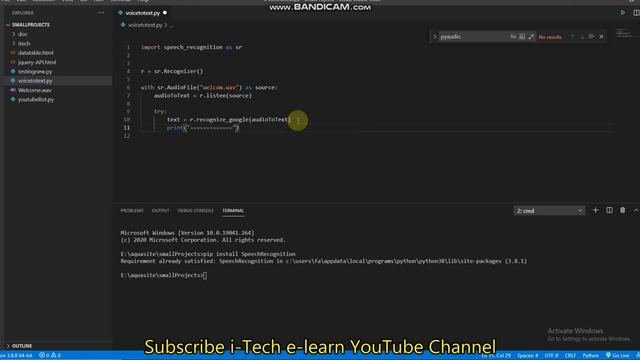The width and height of the screenshot is (640, 360).
Task: Switch to the Debug Console tab
Action: click(x=196, y=211)
